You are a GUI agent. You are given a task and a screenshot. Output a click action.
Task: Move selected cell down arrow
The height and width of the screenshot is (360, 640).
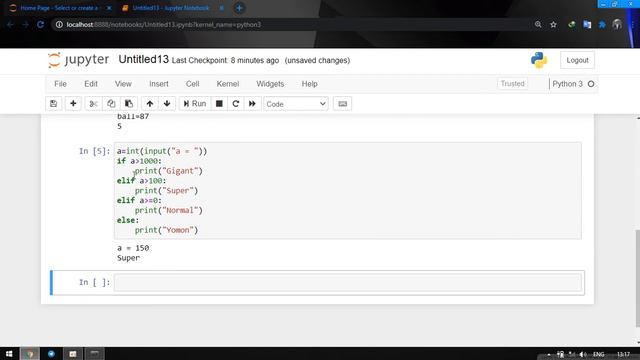[x=167, y=104]
